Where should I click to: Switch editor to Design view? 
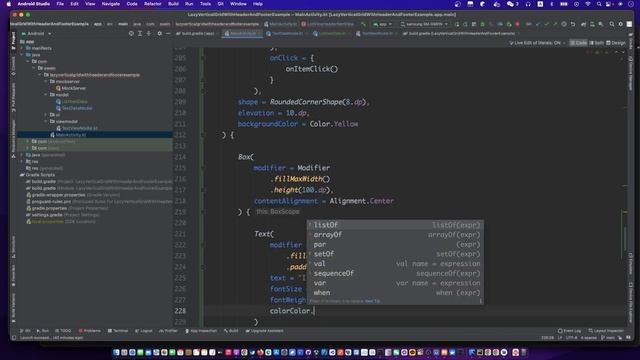616,43
